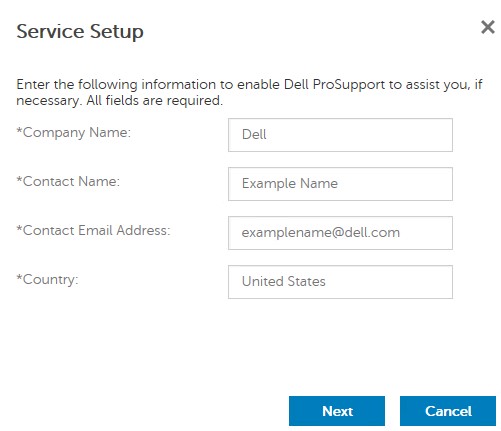Click the *Company Name: label
Viewport: 501px width, 431px height.
(74, 133)
